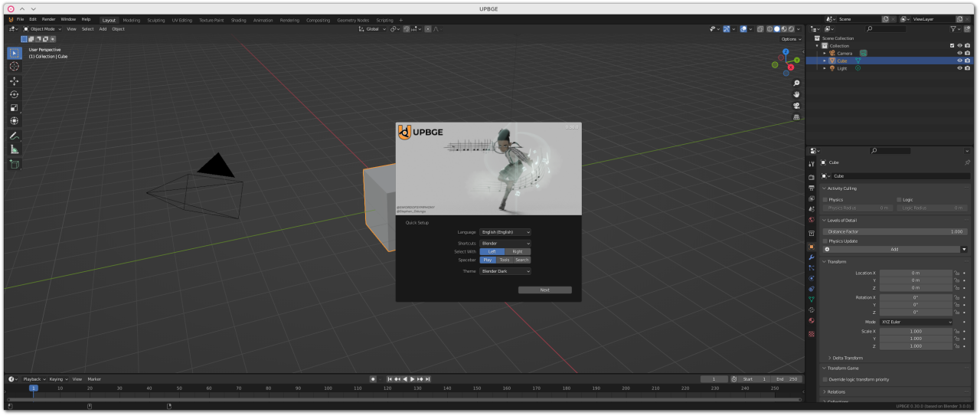Viewport: 980px width, 416px height.
Task: Disable Light in renders using camera icon
Action: [x=968, y=68]
